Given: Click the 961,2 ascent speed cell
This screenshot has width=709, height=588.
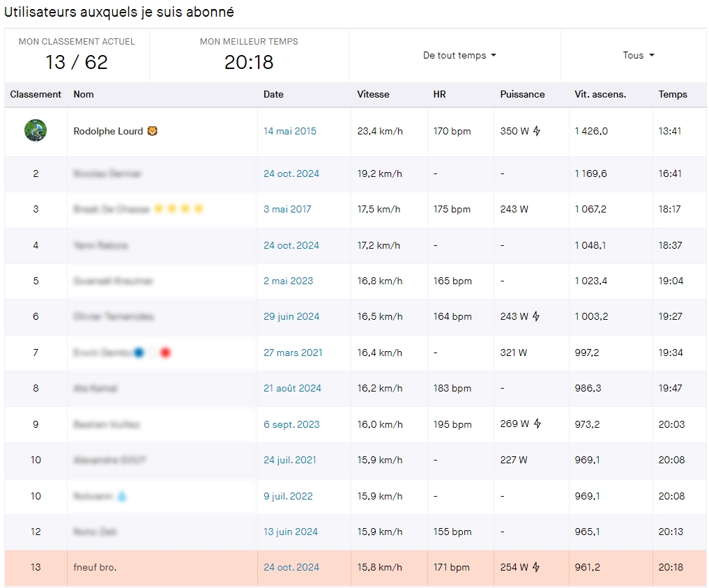Looking at the screenshot, I should coord(588,567).
